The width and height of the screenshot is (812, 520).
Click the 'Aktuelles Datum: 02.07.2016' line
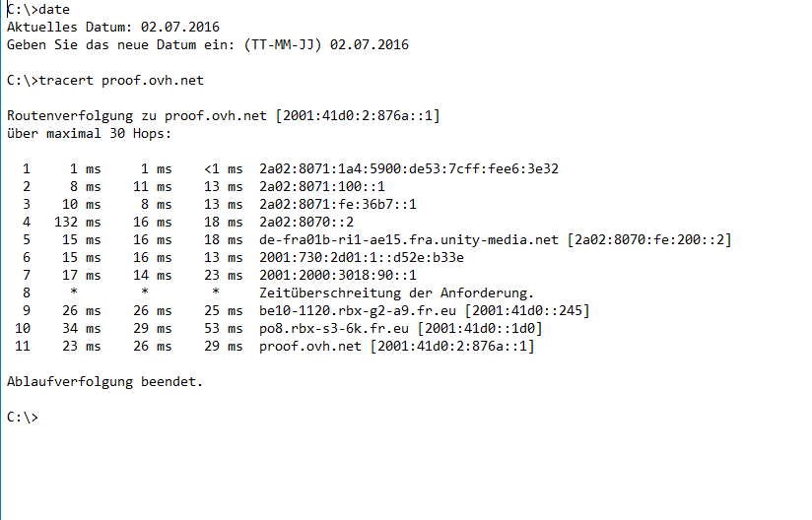(x=113, y=27)
